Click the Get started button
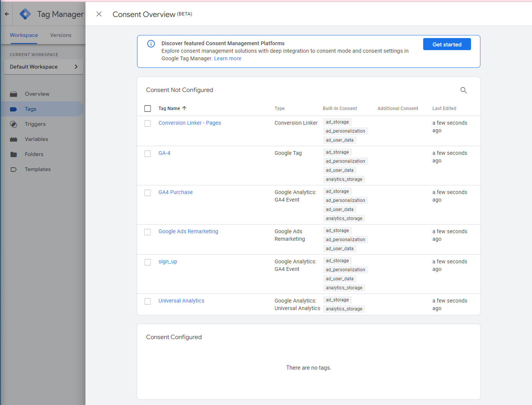Image resolution: width=532 pixels, height=405 pixels. pos(447,44)
